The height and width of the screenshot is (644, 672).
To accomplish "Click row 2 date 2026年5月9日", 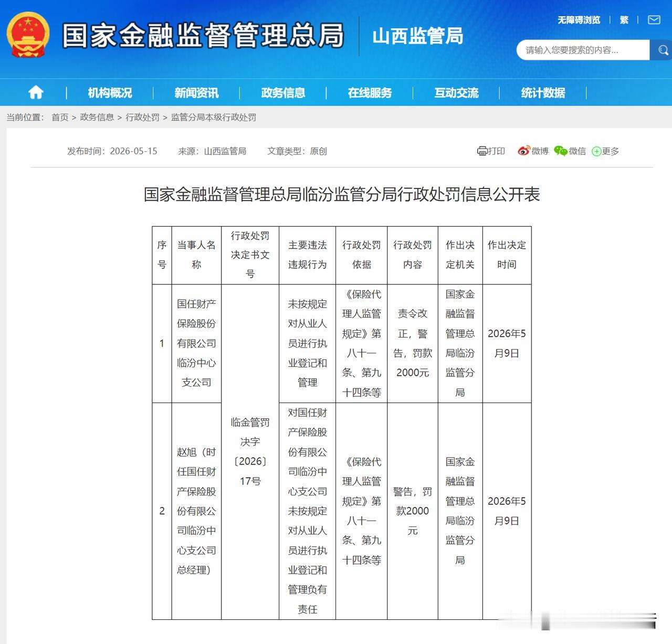I will tap(507, 511).
